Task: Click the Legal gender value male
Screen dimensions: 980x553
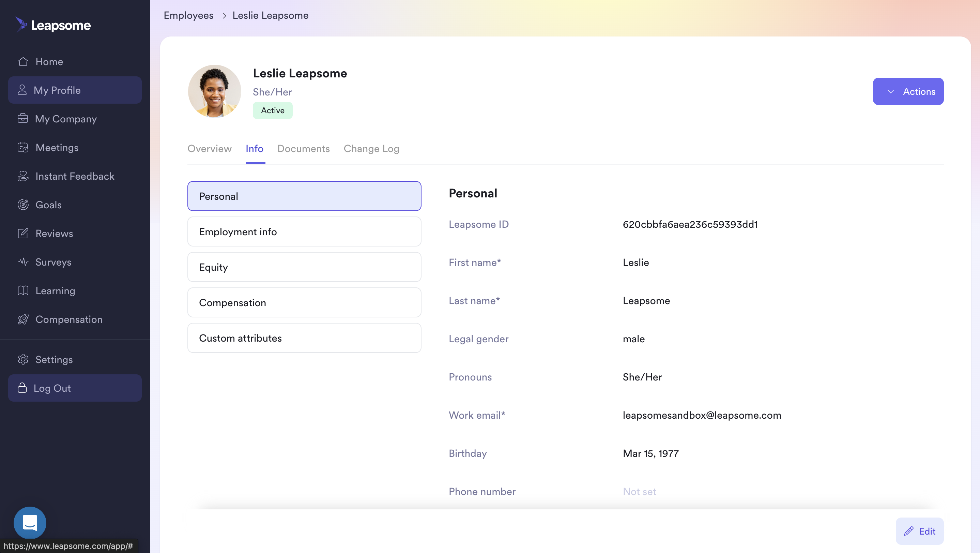Action: click(x=634, y=339)
